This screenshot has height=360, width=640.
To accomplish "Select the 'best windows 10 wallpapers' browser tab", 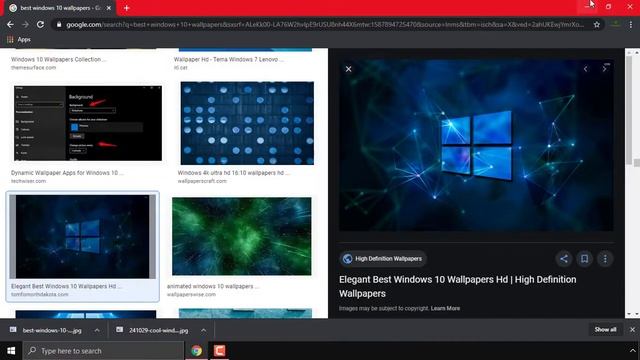I will 60,8.
